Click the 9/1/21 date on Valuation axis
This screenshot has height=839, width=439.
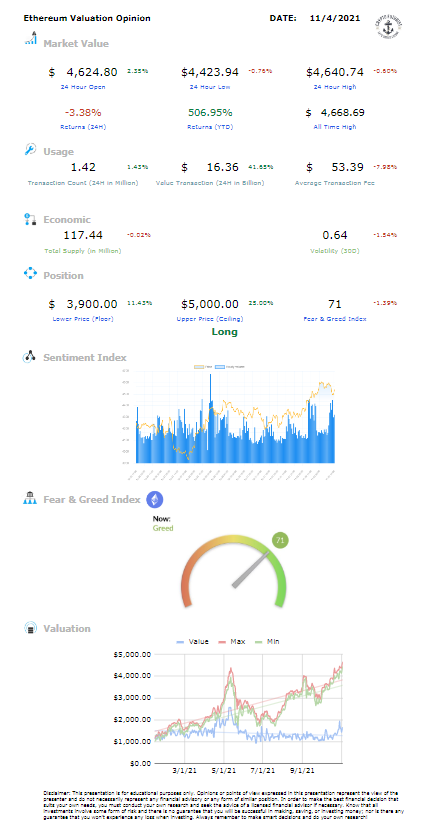click(302, 771)
